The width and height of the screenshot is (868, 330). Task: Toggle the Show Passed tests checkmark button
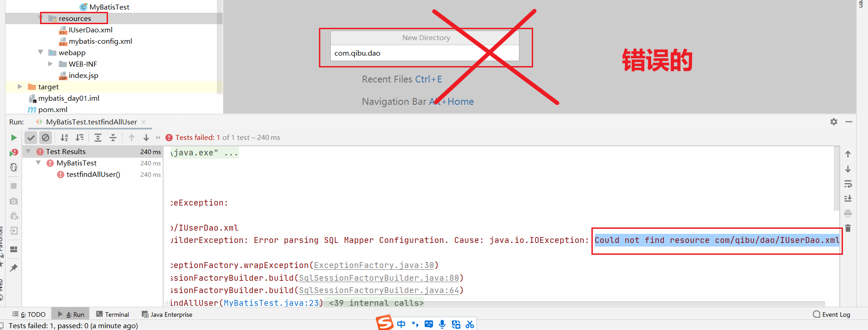click(31, 138)
